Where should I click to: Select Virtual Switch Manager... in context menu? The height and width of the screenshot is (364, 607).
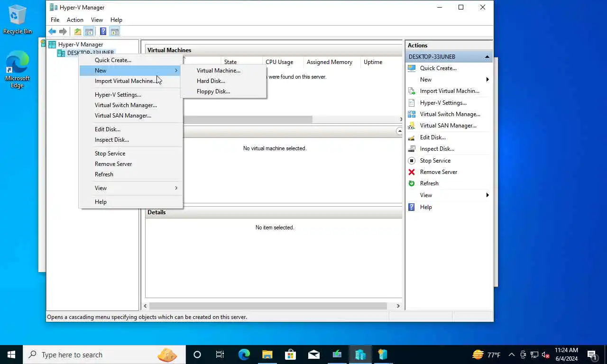pos(130,105)
